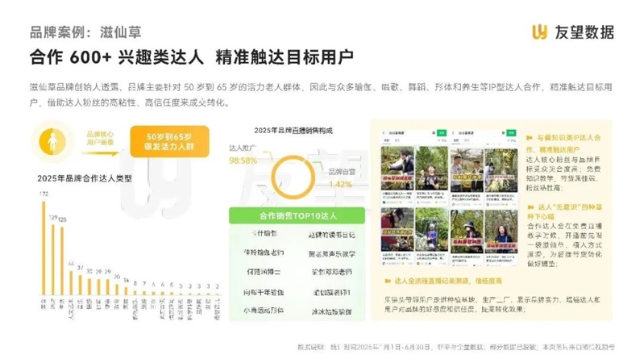Click 小肖活动形体 in TOP10 list
644x363 pixels.
pyautogui.click(x=264, y=311)
